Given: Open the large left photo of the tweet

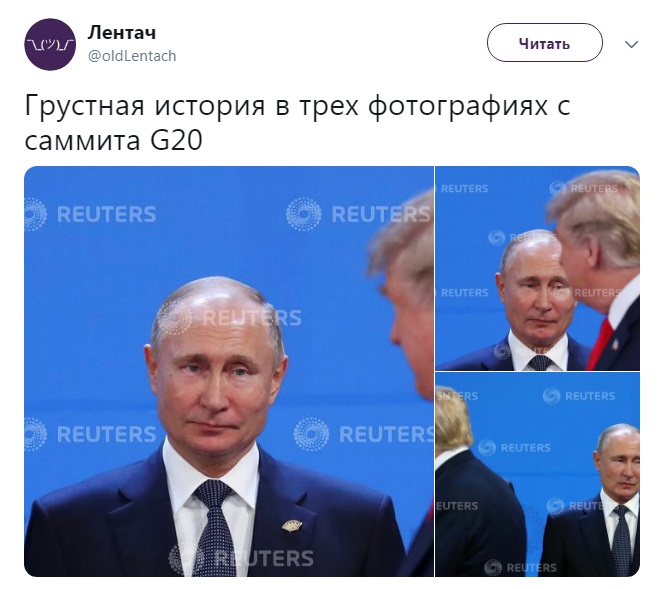Looking at the screenshot, I should [x=229, y=371].
